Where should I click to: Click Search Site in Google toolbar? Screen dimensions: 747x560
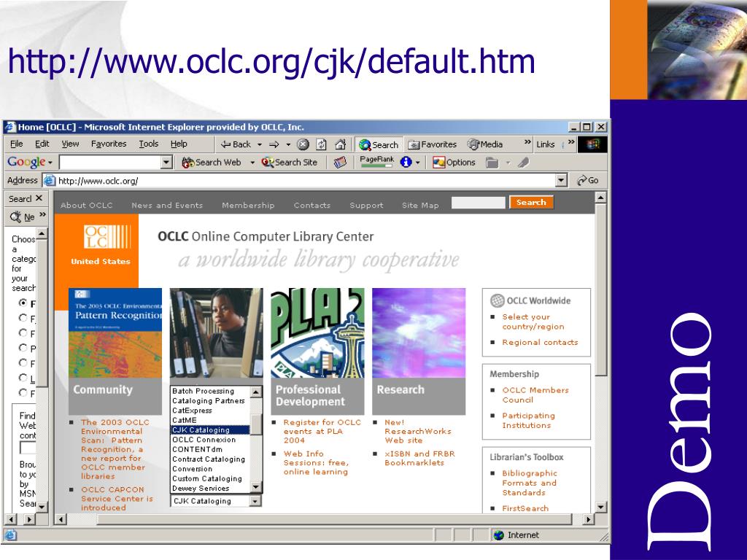(x=289, y=163)
